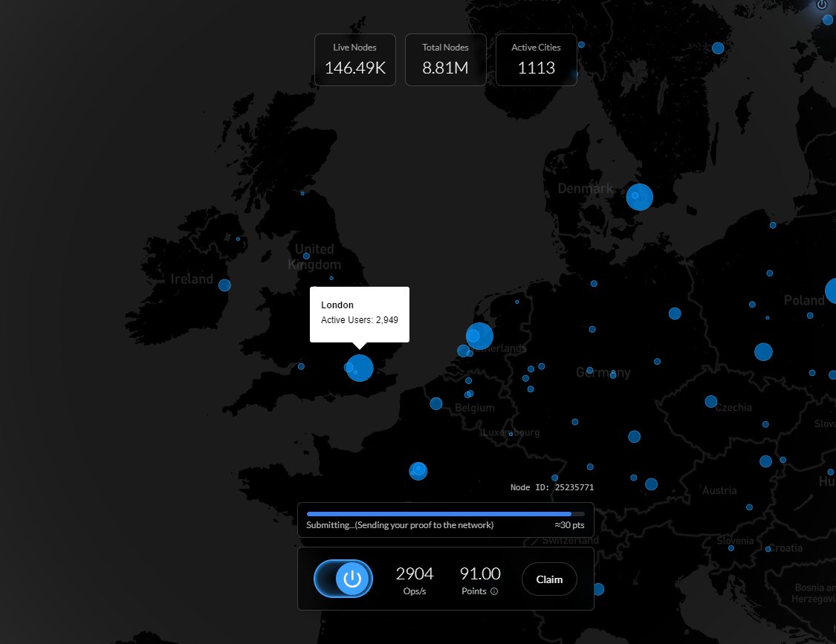Click the Czechia node bubble

tap(710, 401)
